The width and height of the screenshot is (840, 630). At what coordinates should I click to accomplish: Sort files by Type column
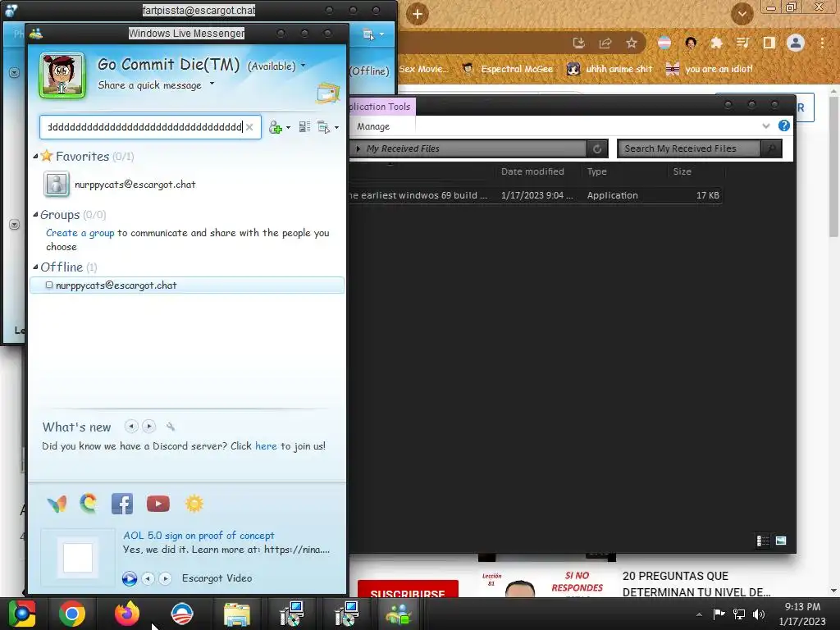(x=597, y=171)
